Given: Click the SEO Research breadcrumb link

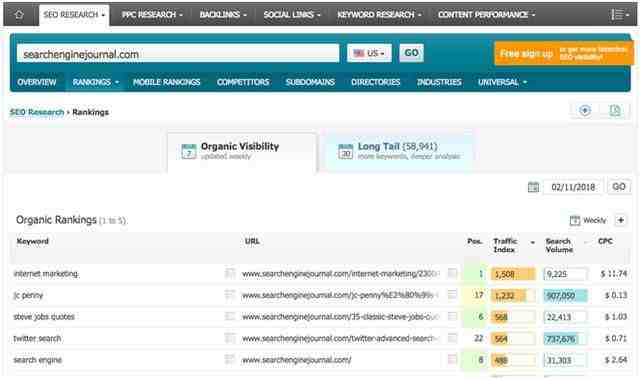Looking at the screenshot, I should point(37,112).
